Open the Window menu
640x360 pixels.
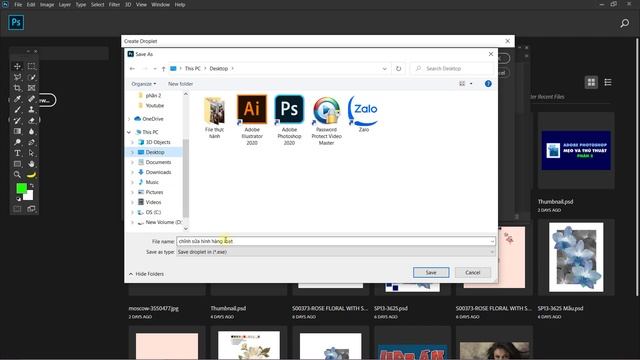pos(160,4)
